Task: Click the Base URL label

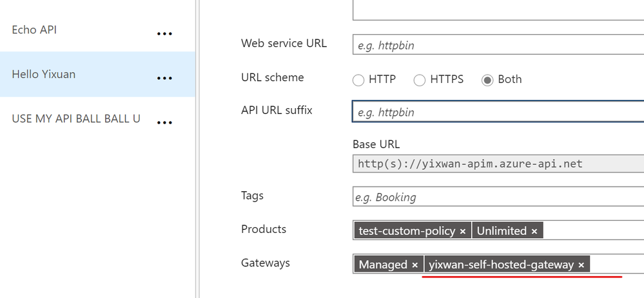Action: 376,144
